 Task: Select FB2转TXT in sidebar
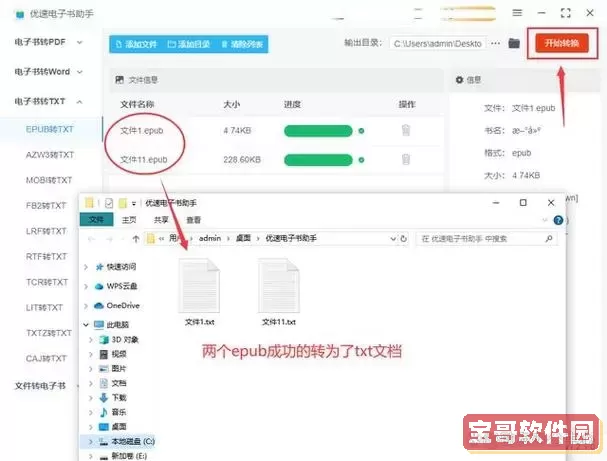(46, 206)
